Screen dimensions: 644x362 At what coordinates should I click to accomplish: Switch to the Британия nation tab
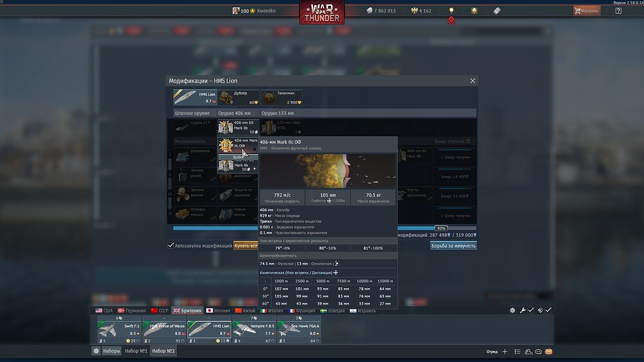click(187, 310)
